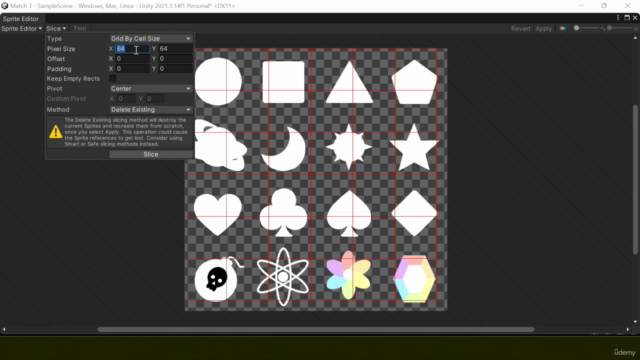
Task: Restore down the Unity window
Action: 604,6
